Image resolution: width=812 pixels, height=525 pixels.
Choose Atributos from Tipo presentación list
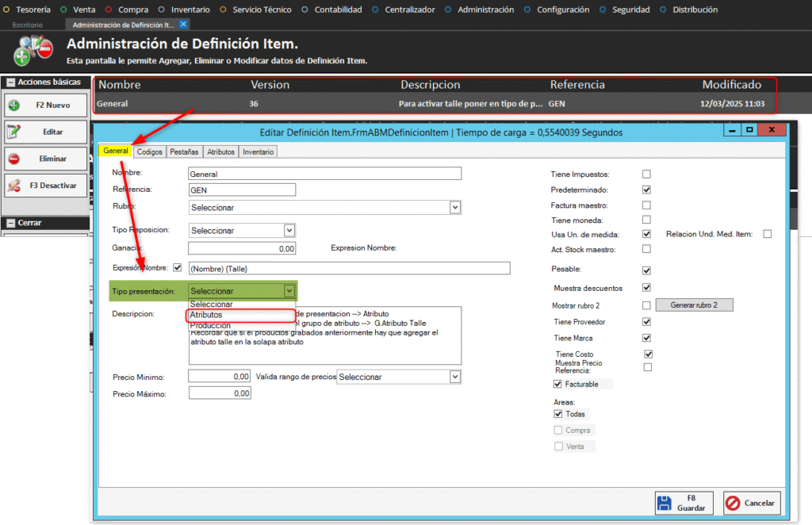tap(206, 315)
